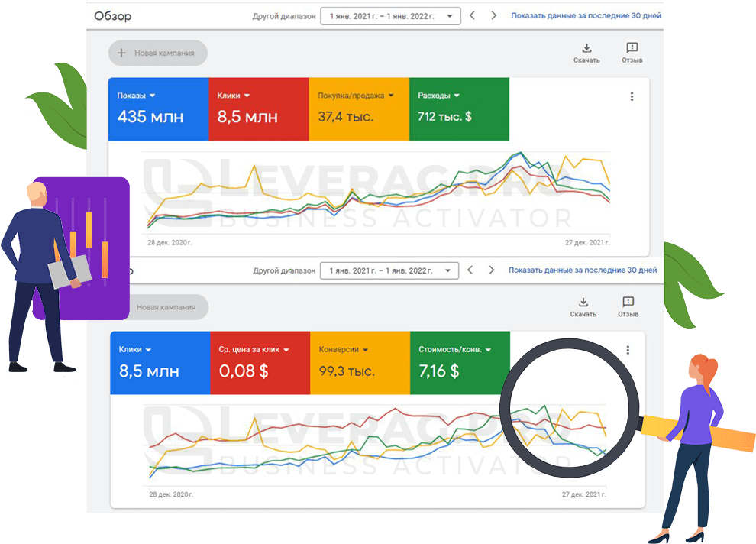Open the blue Клики metric dropdown in the lower card
Image resolution: width=756 pixels, height=544 pixels.
pos(135,350)
